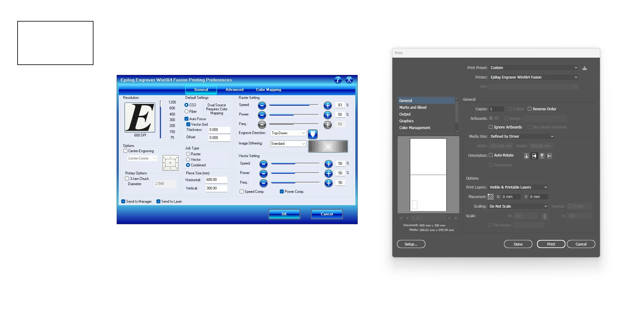The image size is (644, 321).
Task: Select portrait down orientation icon
Action: click(x=542, y=156)
